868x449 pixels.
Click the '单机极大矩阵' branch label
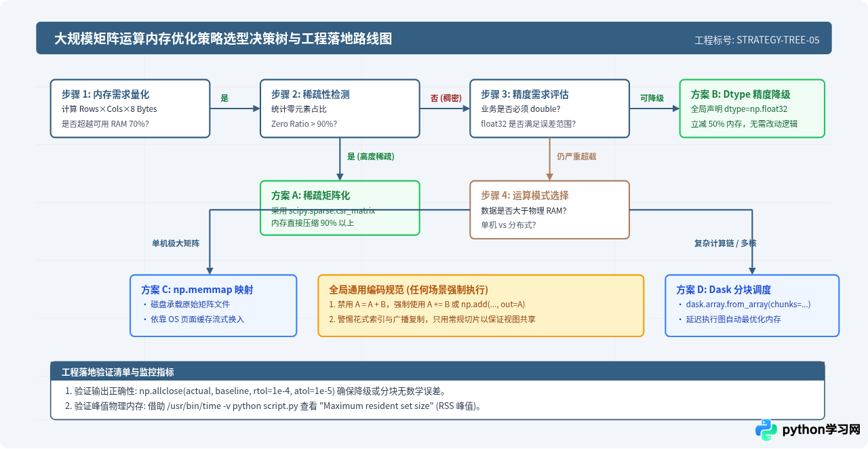coord(175,242)
